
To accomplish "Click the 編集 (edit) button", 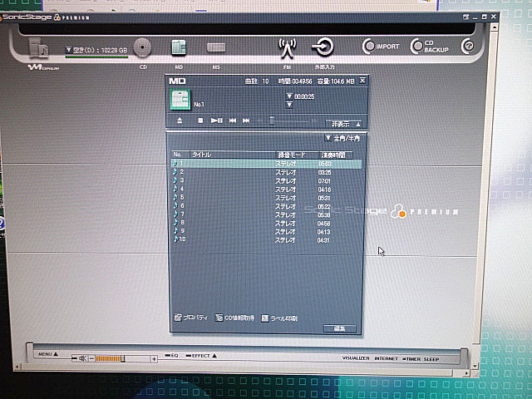I will point(340,328).
